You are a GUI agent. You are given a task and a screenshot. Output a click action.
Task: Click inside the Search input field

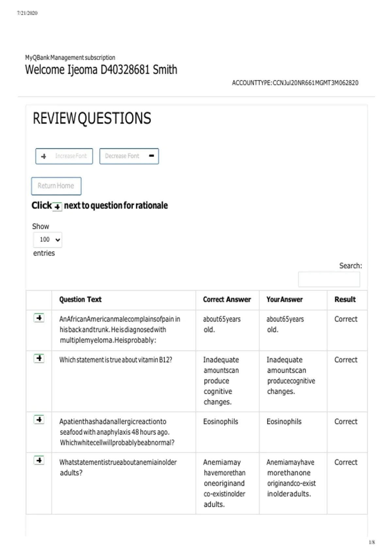pos(329,279)
